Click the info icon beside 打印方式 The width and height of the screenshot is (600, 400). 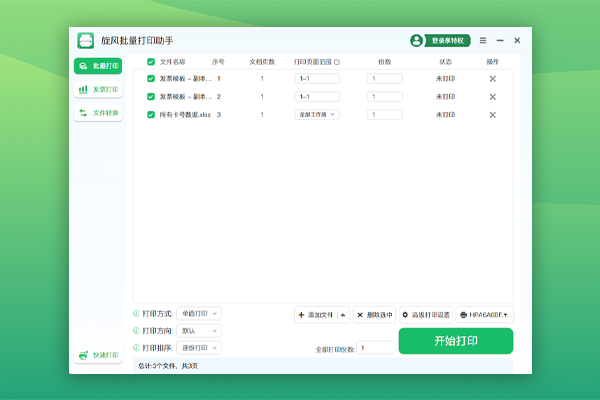point(136,313)
